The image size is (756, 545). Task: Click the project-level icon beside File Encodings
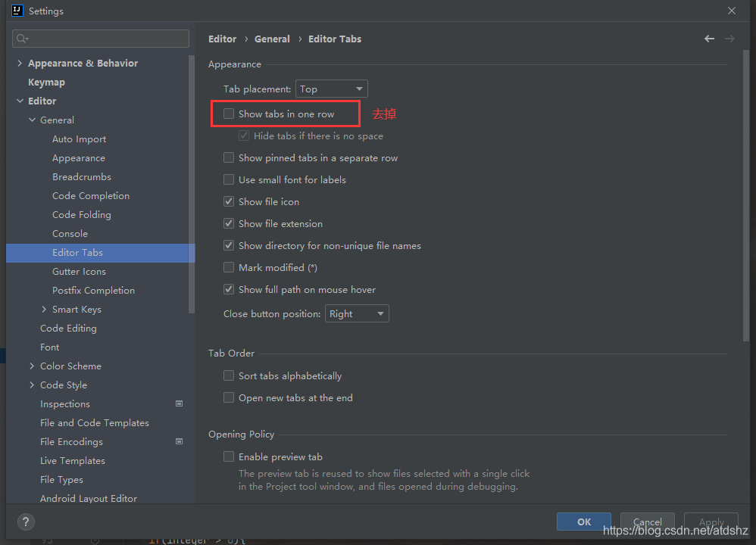coord(179,441)
